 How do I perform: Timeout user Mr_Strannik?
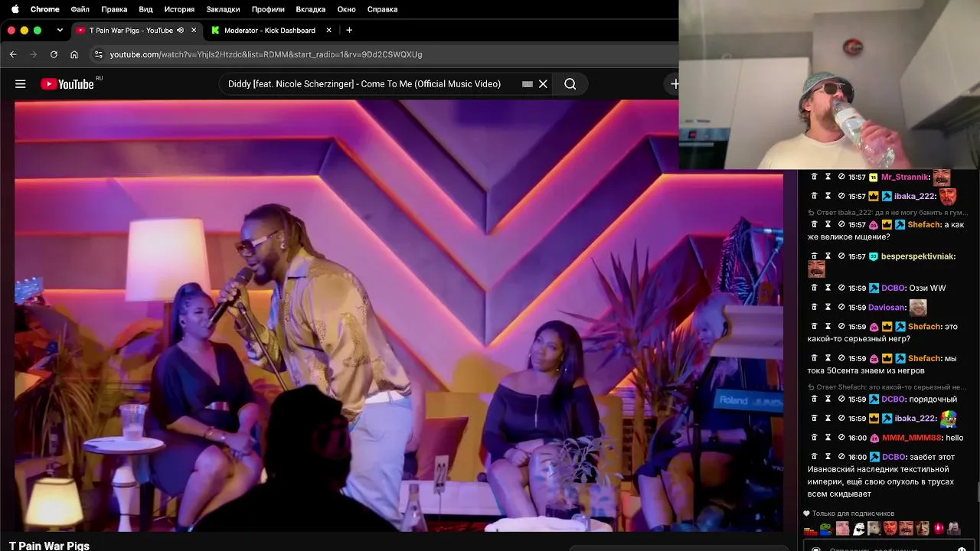(x=828, y=177)
